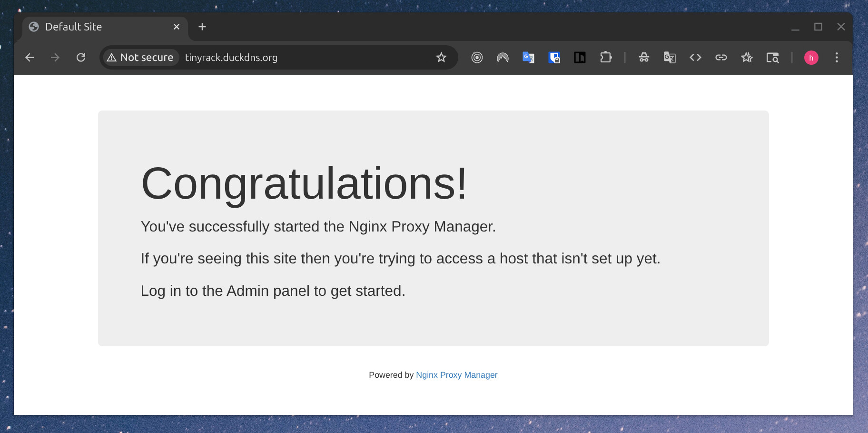Open the arch-shaped extension icon
This screenshot has width=868, height=433.
503,58
